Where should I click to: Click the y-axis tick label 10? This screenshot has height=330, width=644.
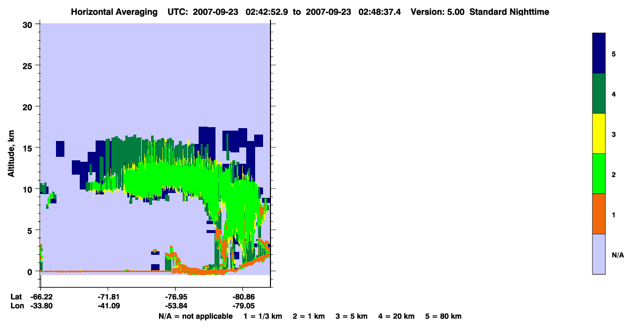[28, 189]
